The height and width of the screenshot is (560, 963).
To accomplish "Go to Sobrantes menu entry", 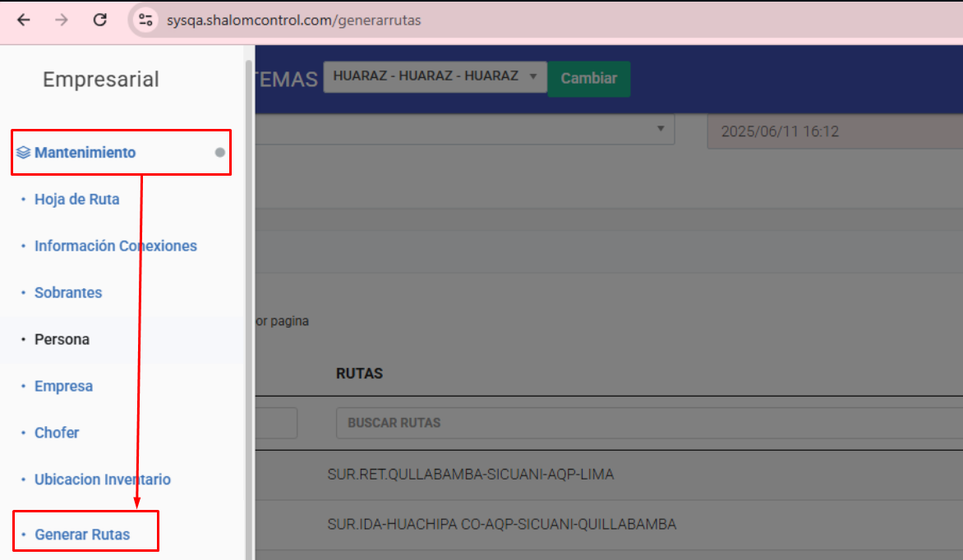I will tap(68, 293).
